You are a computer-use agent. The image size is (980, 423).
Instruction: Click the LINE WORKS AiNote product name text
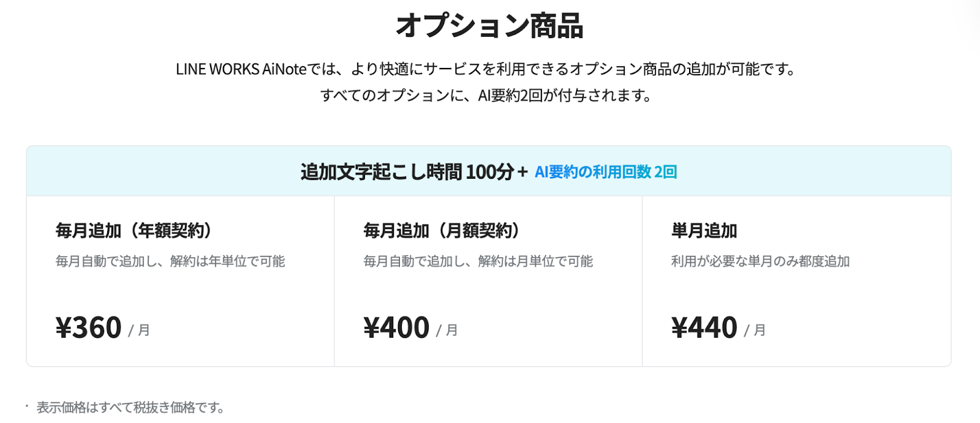coord(241,69)
